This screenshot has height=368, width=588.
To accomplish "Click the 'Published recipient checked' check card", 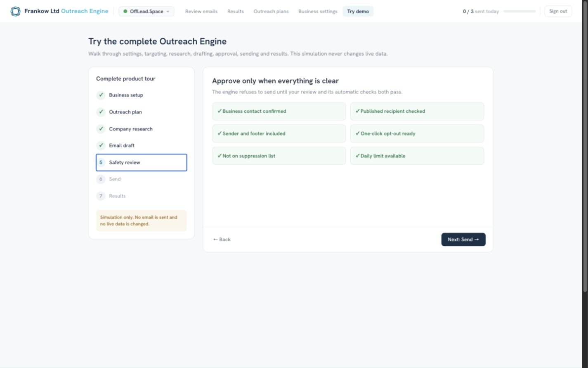I will pos(417,112).
